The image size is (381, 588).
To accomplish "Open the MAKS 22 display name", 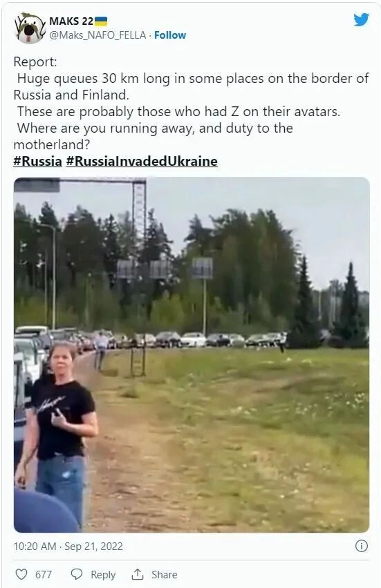I will click(71, 21).
